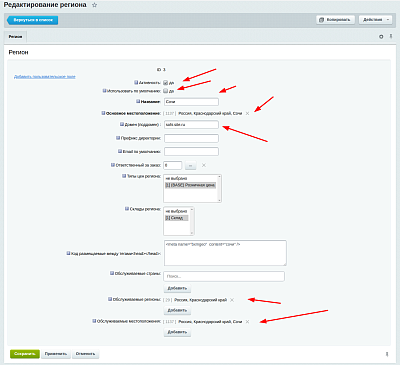Screen dimensions: 400x365
Task: Click help icon next to Домен (поддомен)
Action: [122, 124]
